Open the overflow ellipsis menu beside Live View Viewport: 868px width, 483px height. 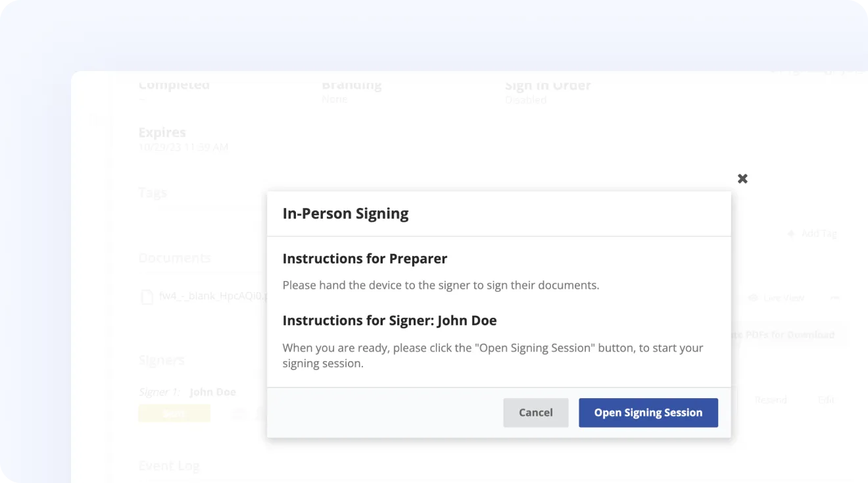pos(836,297)
